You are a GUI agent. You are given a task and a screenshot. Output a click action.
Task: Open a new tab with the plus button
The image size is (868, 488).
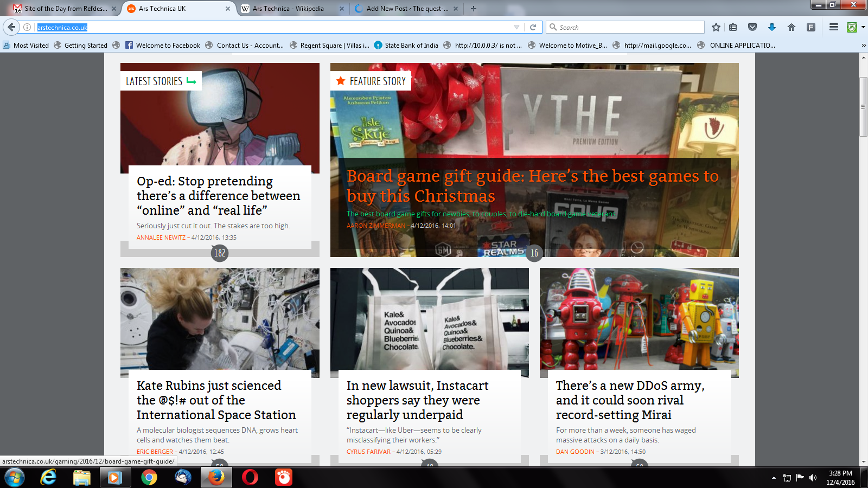(x=474, y=9)
